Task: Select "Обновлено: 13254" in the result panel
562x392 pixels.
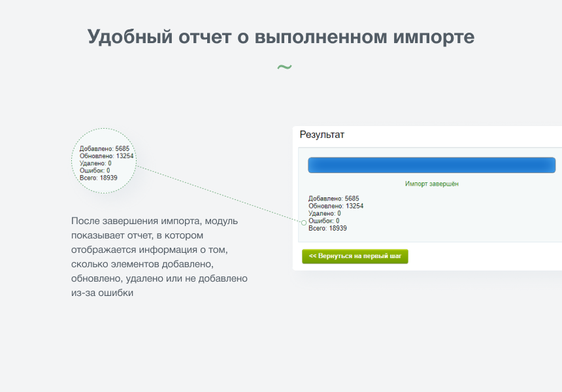Action: (x=336, y=206)
